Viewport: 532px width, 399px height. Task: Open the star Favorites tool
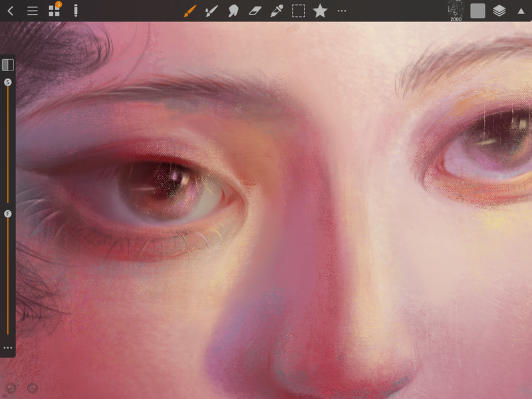point(320,11)
